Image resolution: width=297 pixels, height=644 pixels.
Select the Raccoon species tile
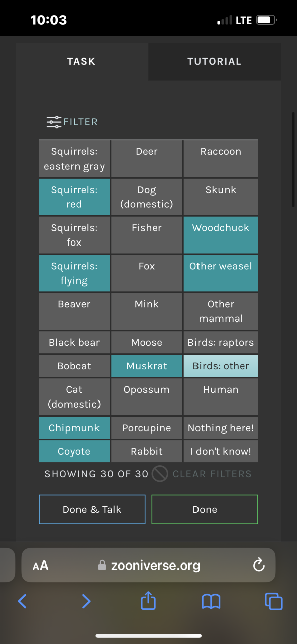pos(221,158)
